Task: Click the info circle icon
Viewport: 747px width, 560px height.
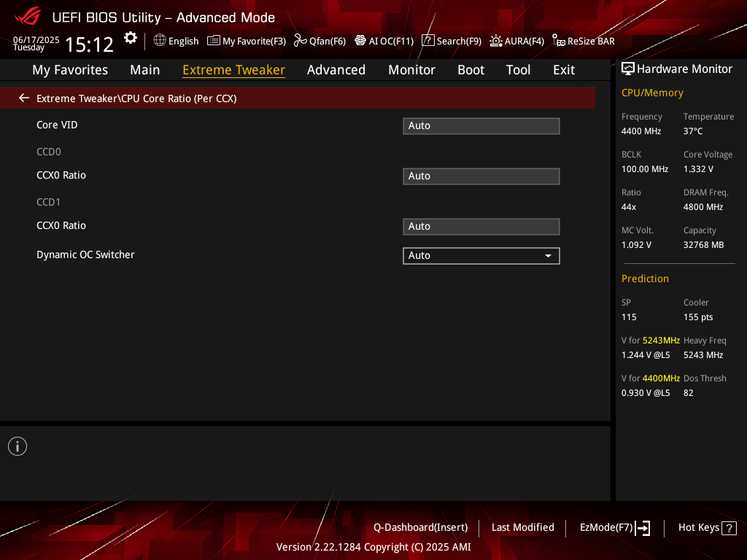Action: (x=18, y=446)
